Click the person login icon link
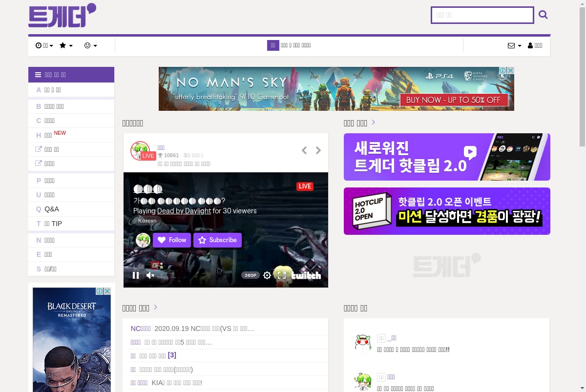 click(x=535, y=45)
